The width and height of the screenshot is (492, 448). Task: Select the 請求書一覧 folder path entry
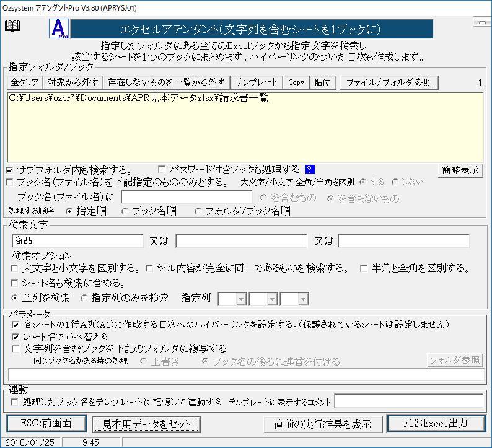click(139, 98)
